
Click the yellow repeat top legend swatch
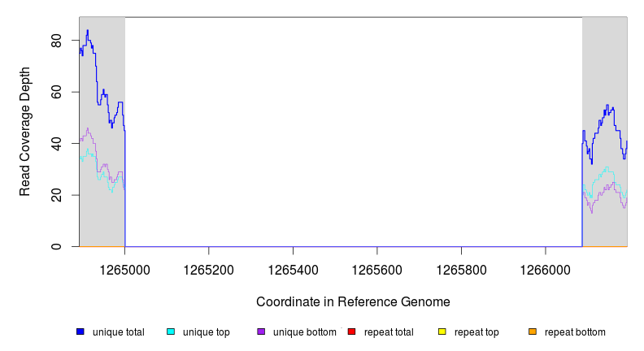[442, 331]
